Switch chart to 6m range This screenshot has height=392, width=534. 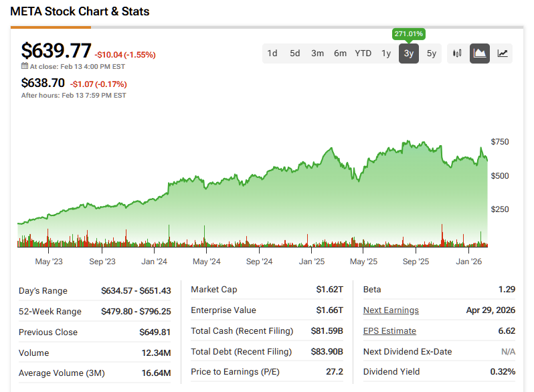tap(341, 54)
